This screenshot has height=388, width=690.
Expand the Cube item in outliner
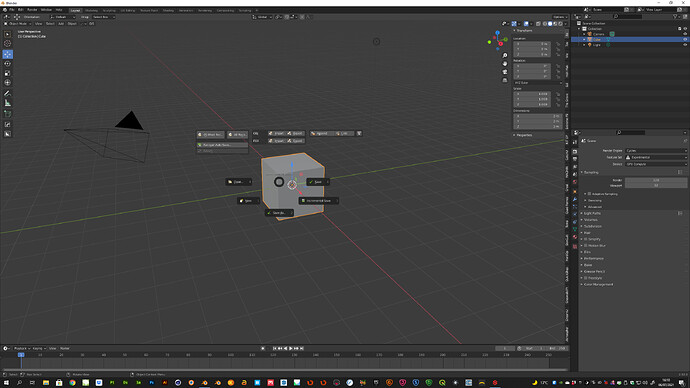(x=584, y=40)
